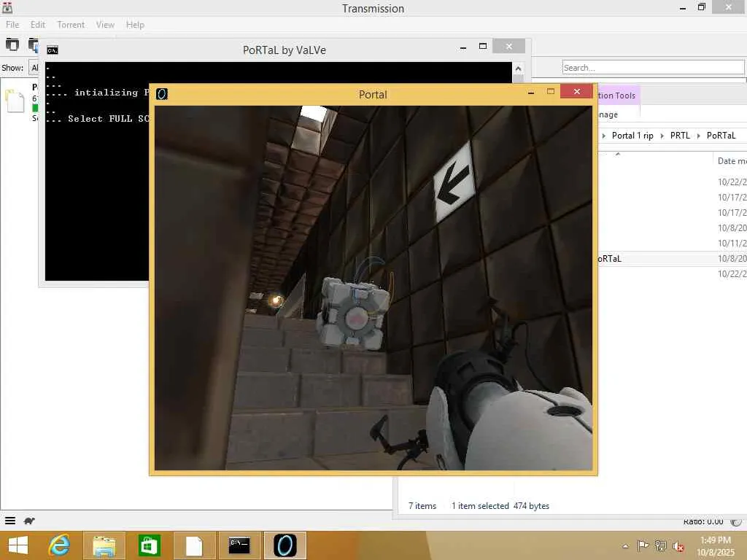Click scroll up arrow in PoRTaL console window
Image resolution: width=747 pixels, height=560 pixels.
[518, 69]
